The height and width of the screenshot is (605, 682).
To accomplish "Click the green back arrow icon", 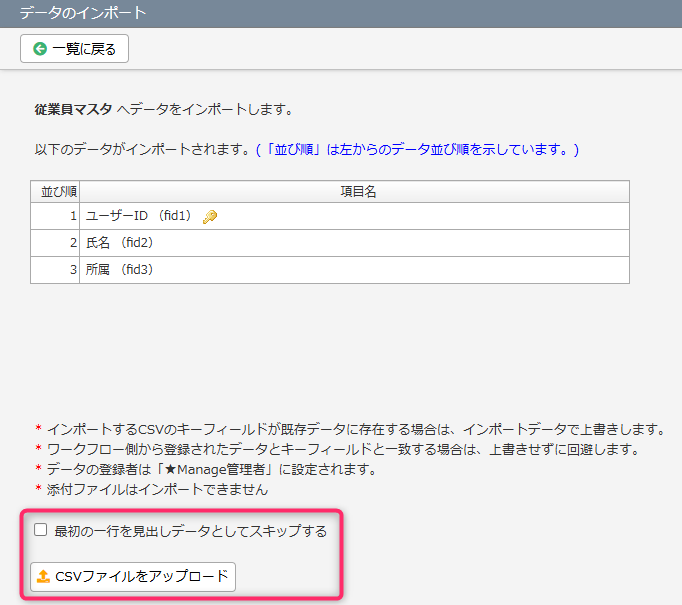I will [x=40, y=49].
